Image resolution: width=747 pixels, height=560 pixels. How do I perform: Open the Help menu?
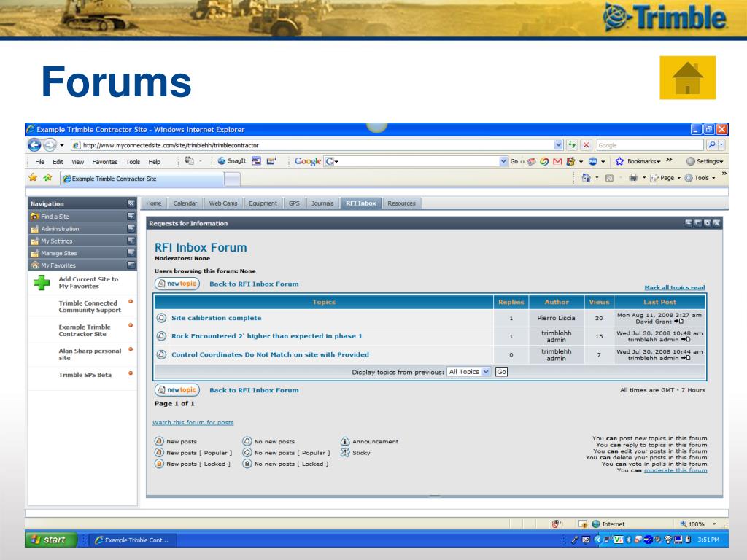[x=155, y=162]
